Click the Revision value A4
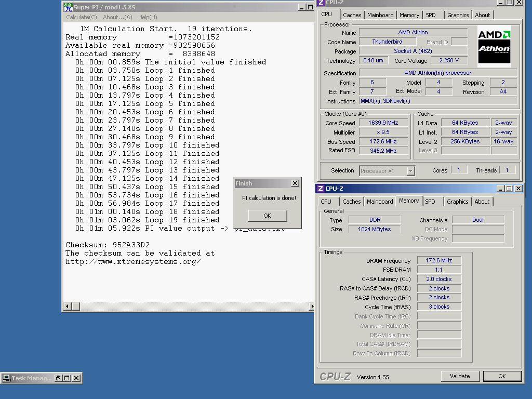This screenshot has width=532, height=399. click(x=503, y=92)
